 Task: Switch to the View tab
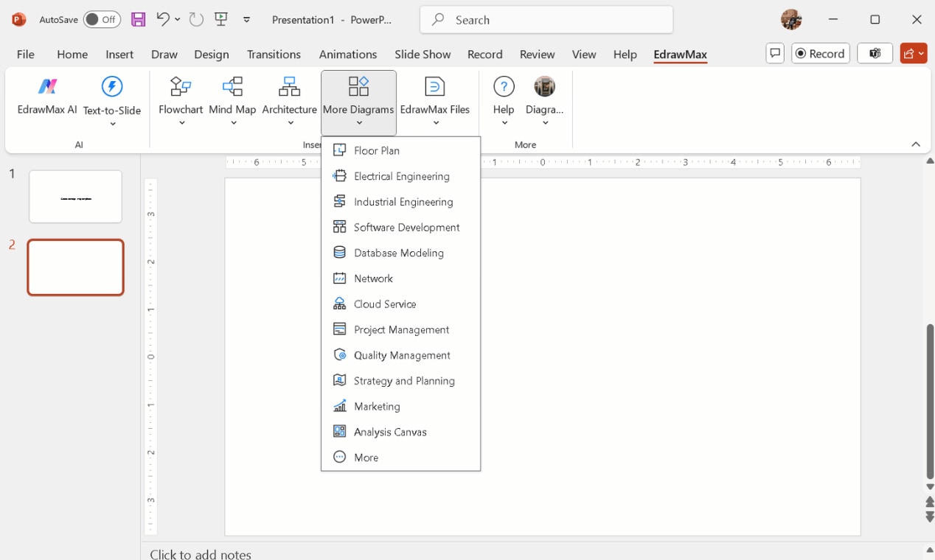584,55
